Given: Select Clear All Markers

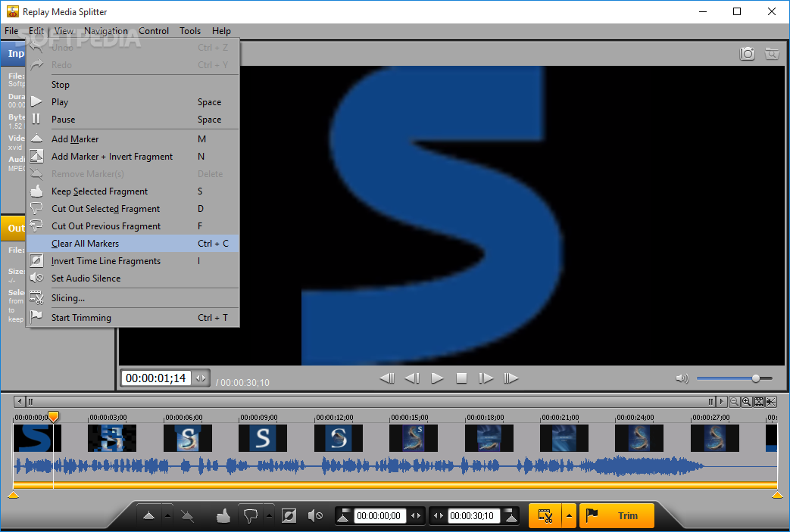Looking at the screenshot, I should coord(133,244).
